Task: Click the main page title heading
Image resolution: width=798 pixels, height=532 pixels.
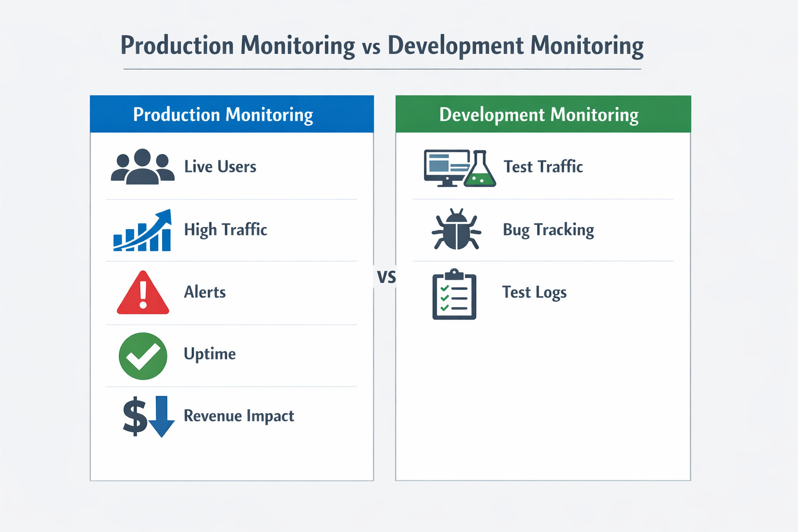Action: tap(382, 46)
